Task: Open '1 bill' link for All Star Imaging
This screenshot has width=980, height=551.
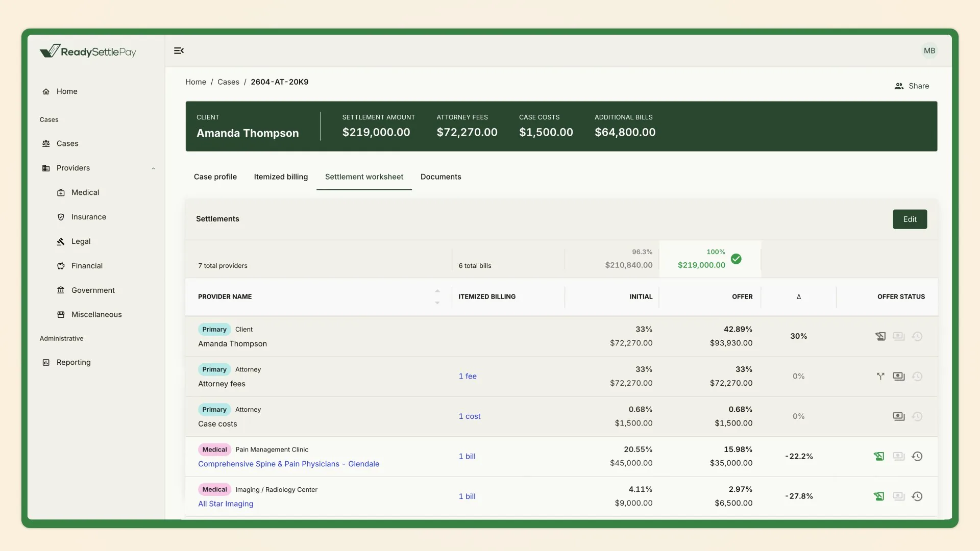Action: [x=467, y=496]
